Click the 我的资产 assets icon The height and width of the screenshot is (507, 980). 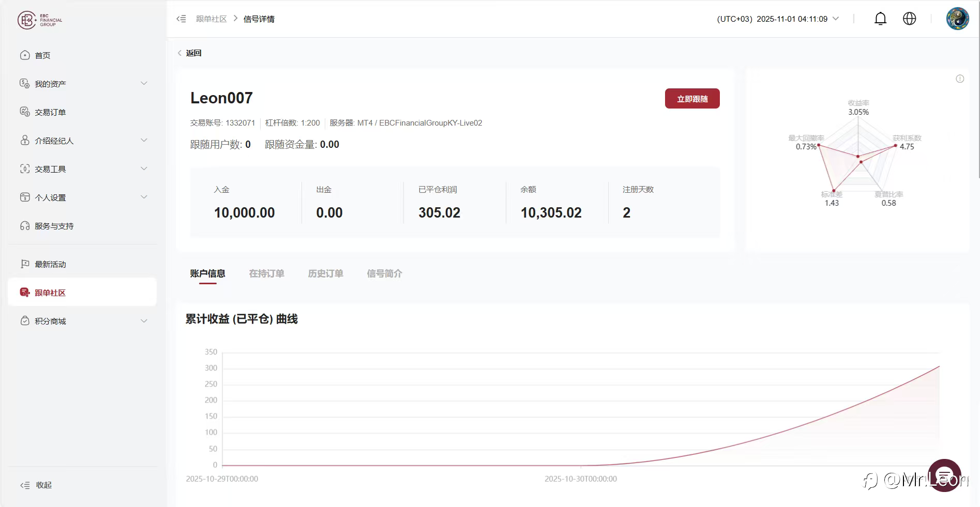tap(25, 84)
